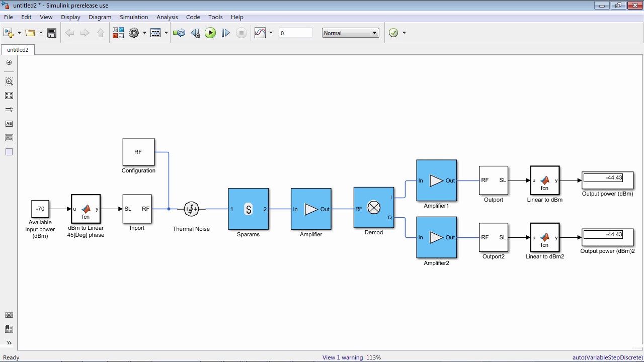The height and width of the screenshot is (362, 644).
Task: Expand the Model Advisor dropdown arrow
Action: (404, 33)
